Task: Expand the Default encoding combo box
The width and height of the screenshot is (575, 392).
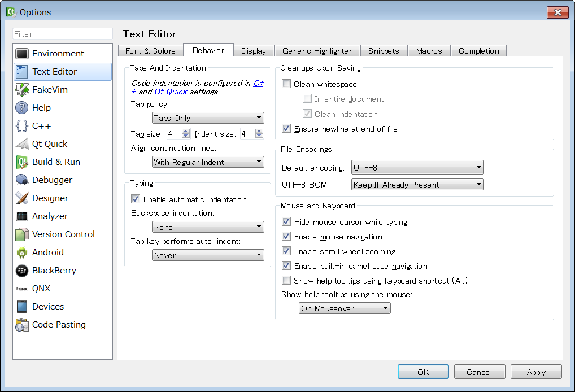Action: (x=417, y=168)
